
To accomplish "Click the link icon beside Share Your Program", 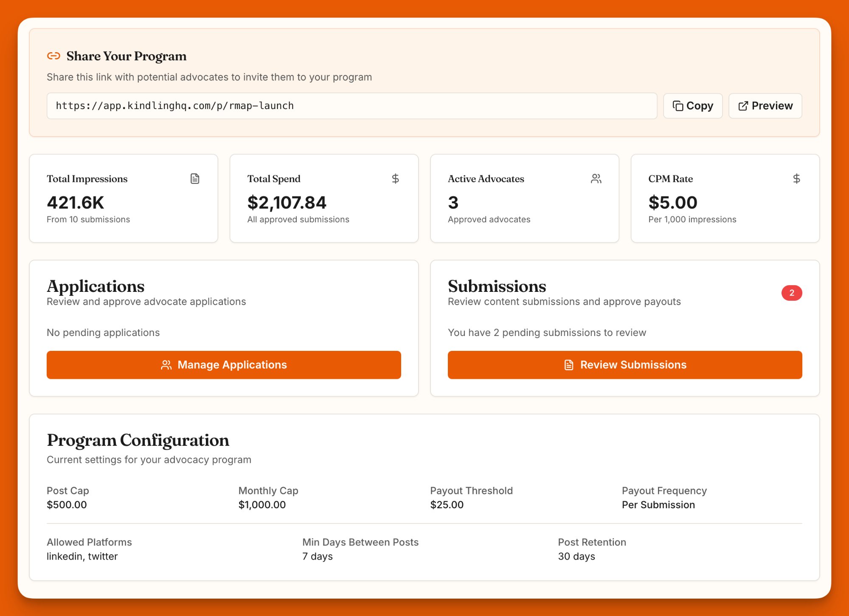I will [53, 56].
